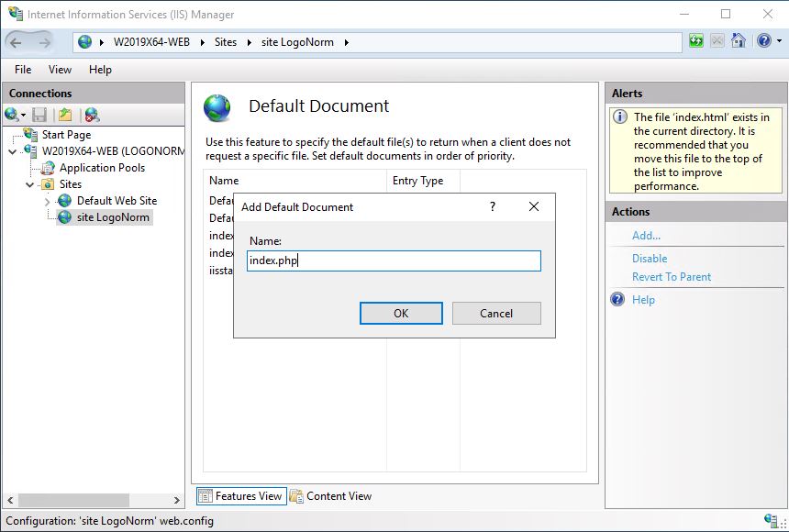The height and width of the screenshot is (532, 789).
Task: Click the Default Web Site globe icon
Action: (64, 201)
